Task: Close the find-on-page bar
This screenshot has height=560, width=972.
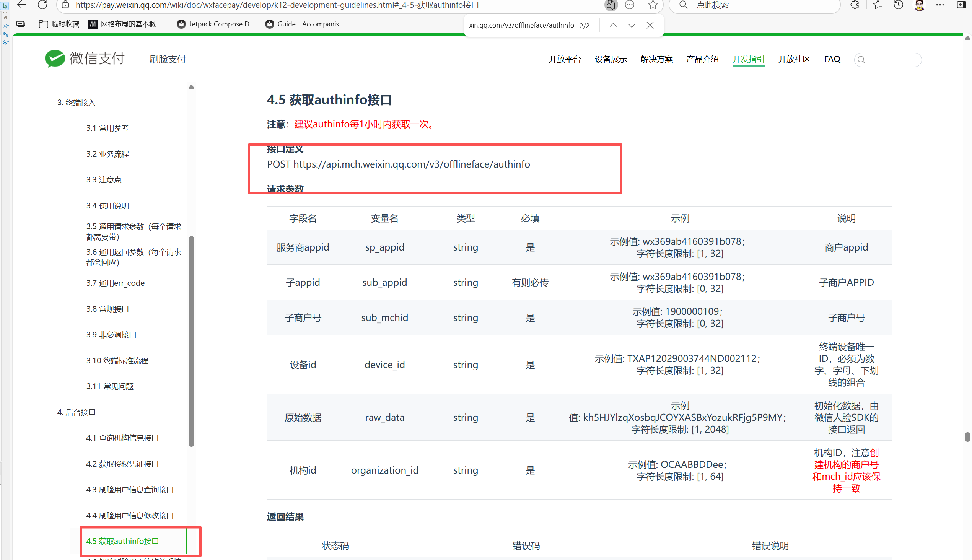Action: 650,25
